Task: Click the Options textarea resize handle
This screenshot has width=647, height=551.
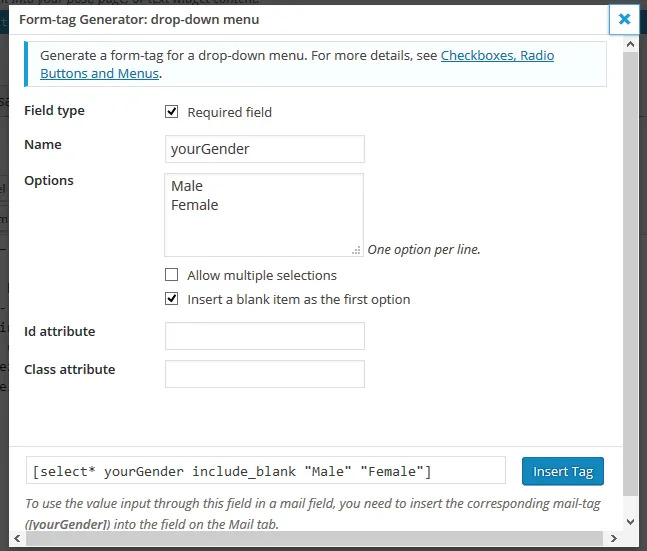Action: tap(357, 251)
